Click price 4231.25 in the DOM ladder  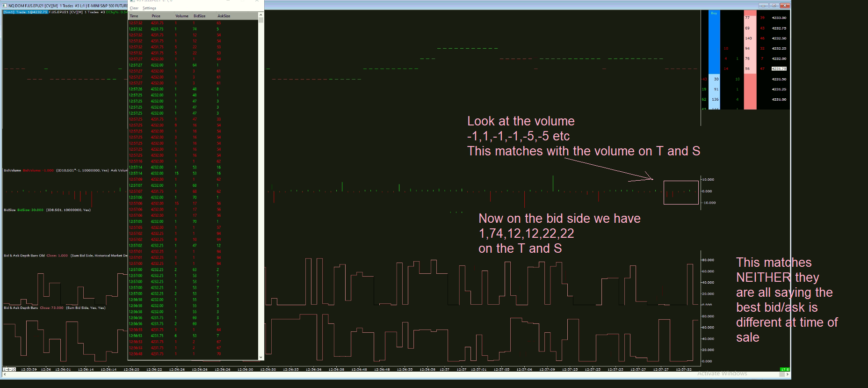click(779, 89)
